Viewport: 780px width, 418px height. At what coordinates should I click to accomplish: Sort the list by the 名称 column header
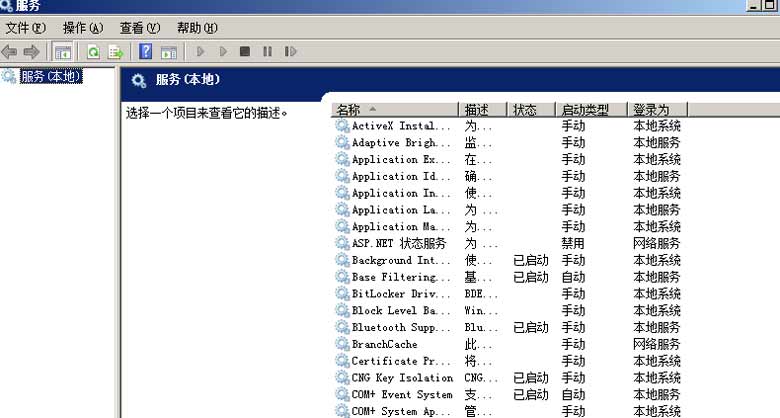tap(395, 109)
